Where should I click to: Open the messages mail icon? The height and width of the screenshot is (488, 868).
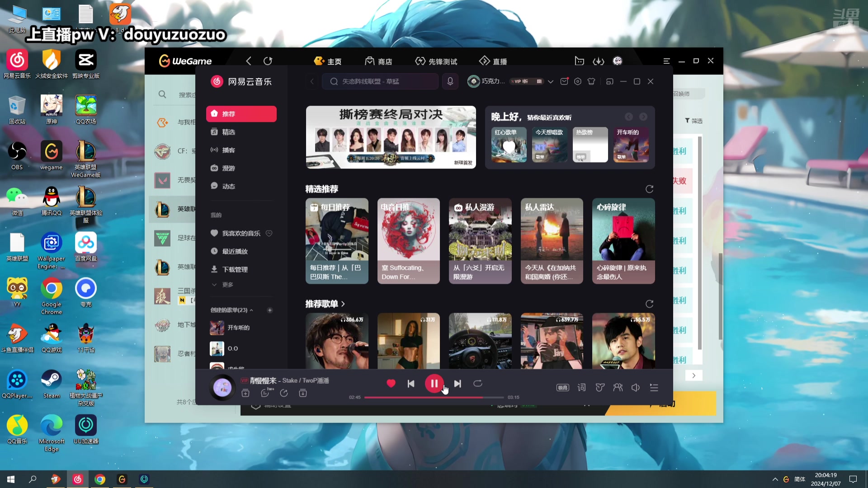click(x=564, y=81)
